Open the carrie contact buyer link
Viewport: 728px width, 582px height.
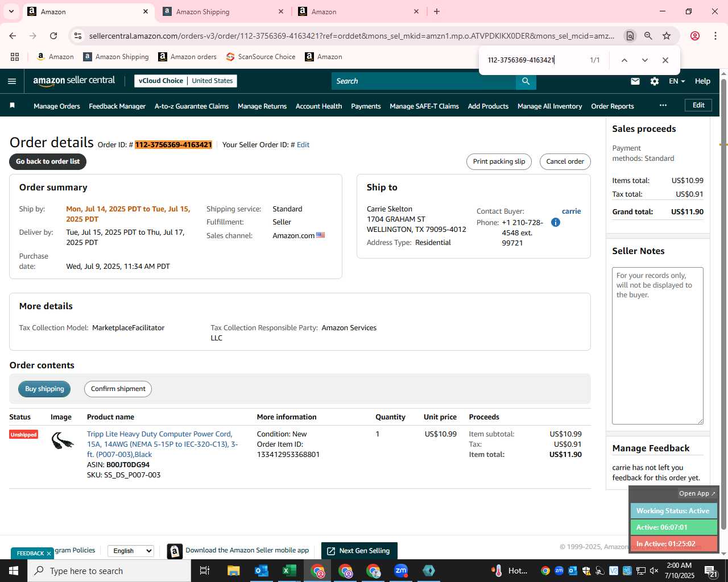tap(572, 211)
